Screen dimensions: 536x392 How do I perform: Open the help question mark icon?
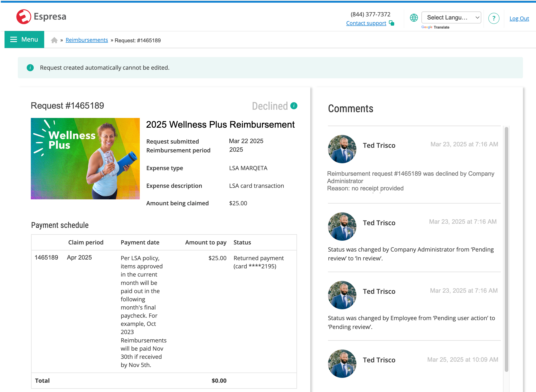tap(493, 18)
